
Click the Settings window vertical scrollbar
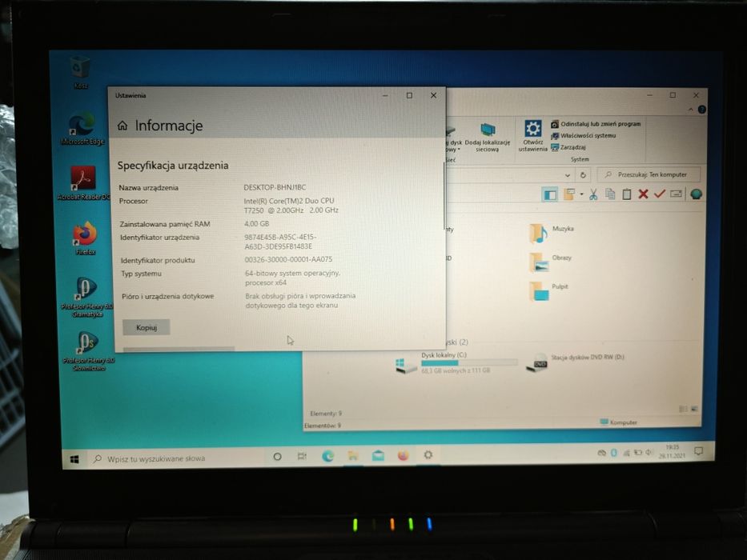click(444, 195)
